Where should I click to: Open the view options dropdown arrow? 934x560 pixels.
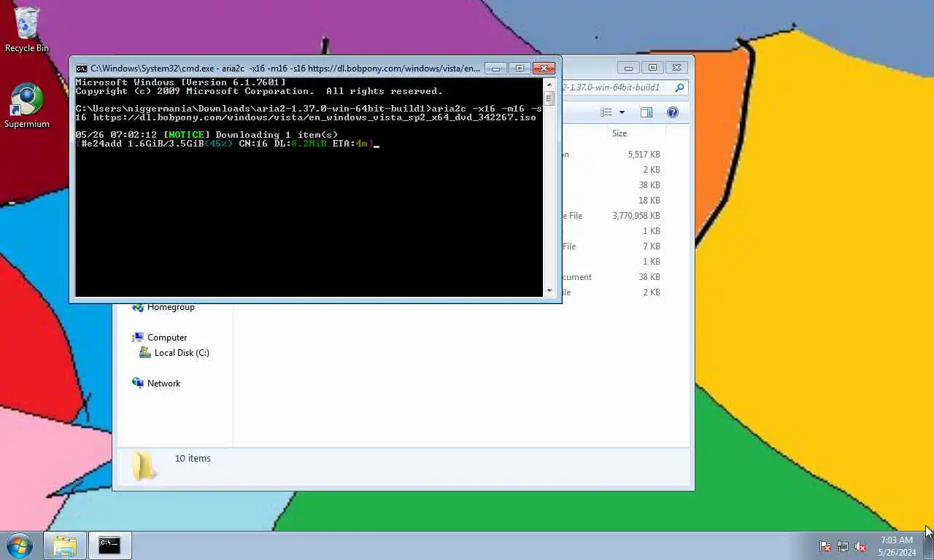622,112
